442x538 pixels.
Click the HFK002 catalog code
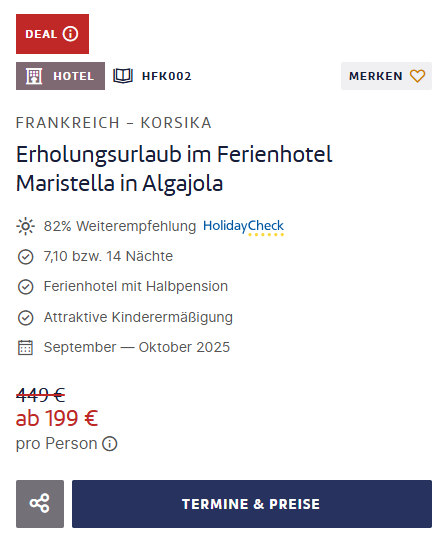click(167, 76)
